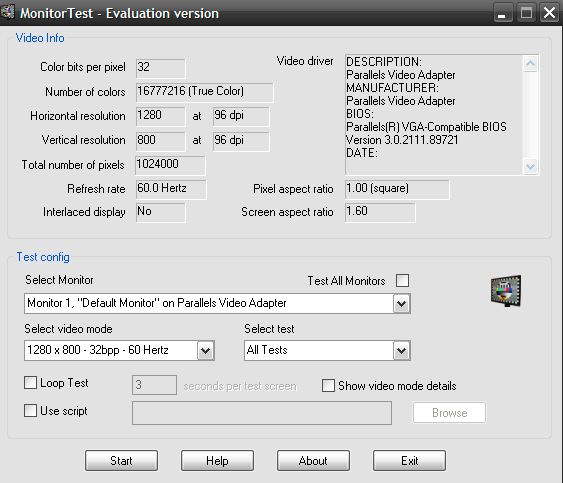The width and height of the screenshot is (563, 483).
Task: Click the 60.0 Hertz refresh rate field
Action: (171, 189)
